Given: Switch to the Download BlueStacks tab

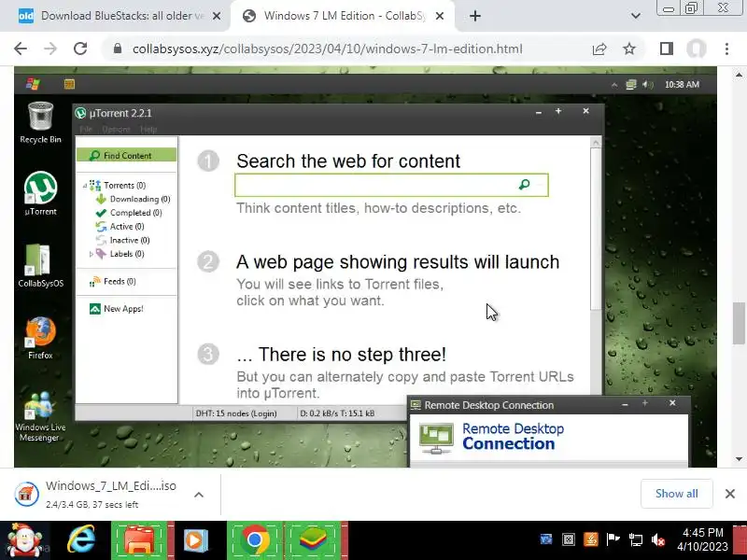Looking at the screenshot, I should (x=113, y=16).
